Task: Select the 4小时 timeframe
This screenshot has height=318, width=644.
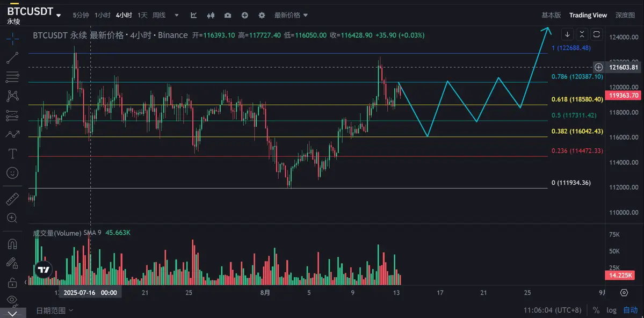Action: [x=124, y=15]
